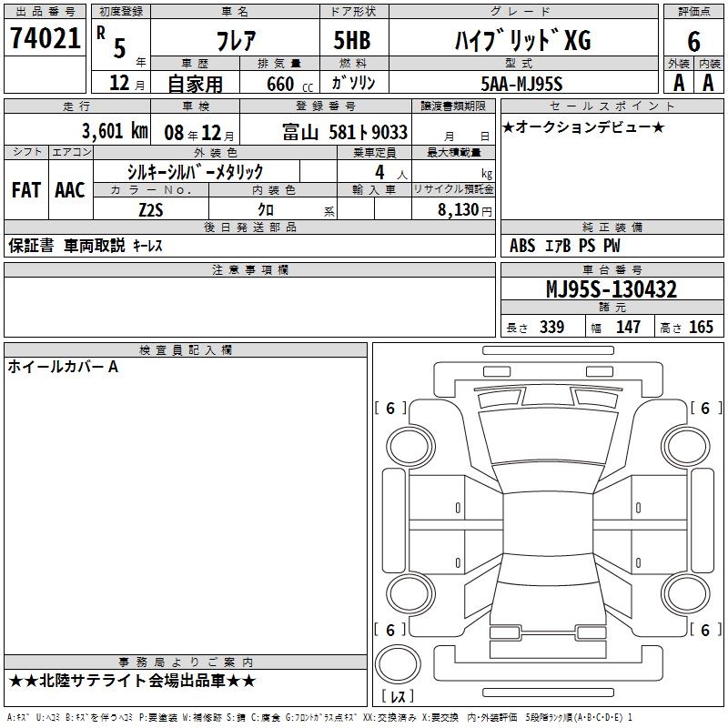This screenshot has width=728, height=728.
Task: Select the width value 147
Action: click(x=628, y=327)
